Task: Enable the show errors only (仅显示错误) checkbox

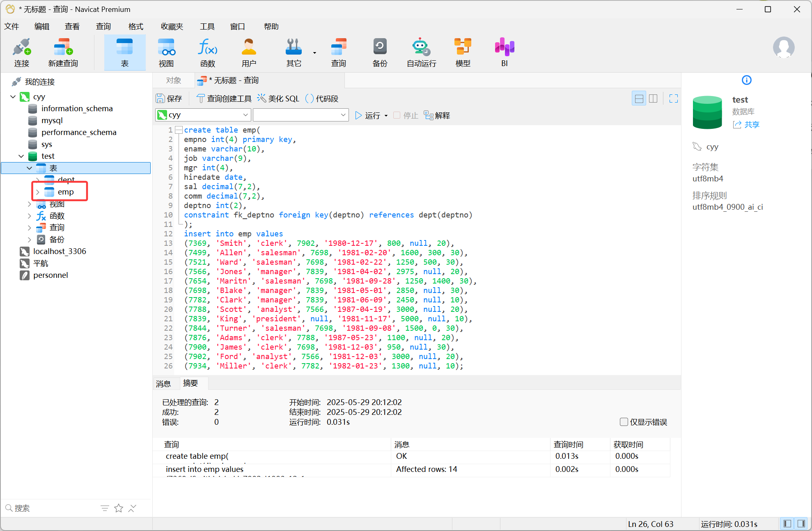Action: 624,422
